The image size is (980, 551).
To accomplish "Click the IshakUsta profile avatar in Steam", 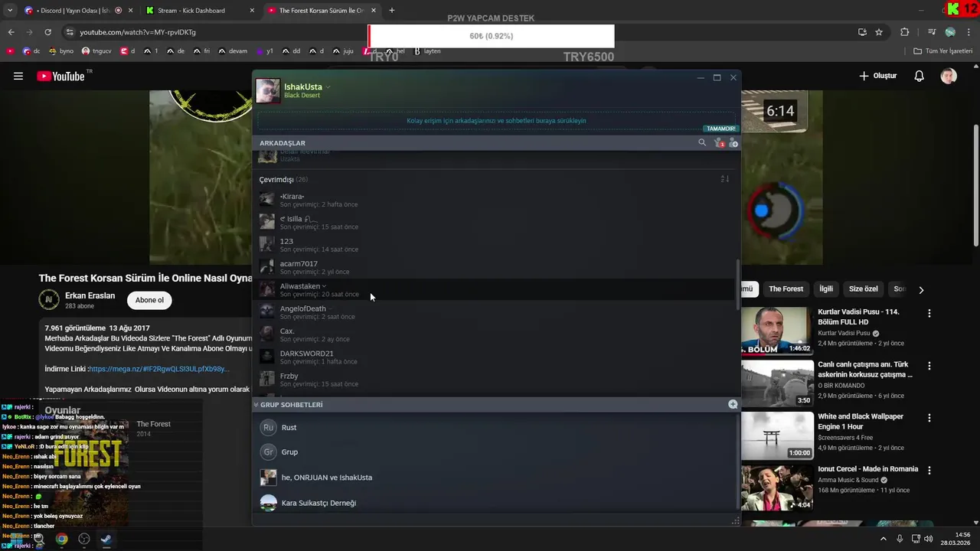I will [268, 90].
